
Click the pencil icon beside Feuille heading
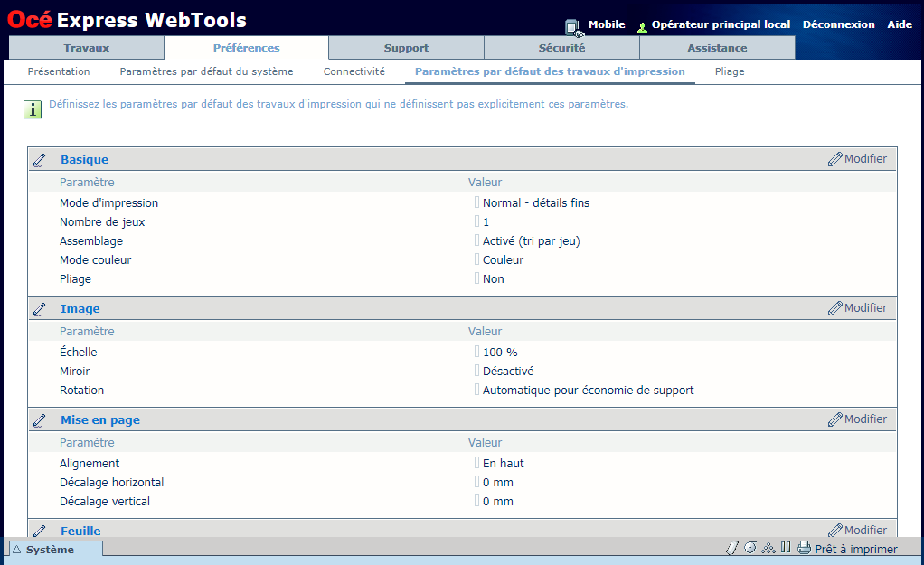click(40, 531)
